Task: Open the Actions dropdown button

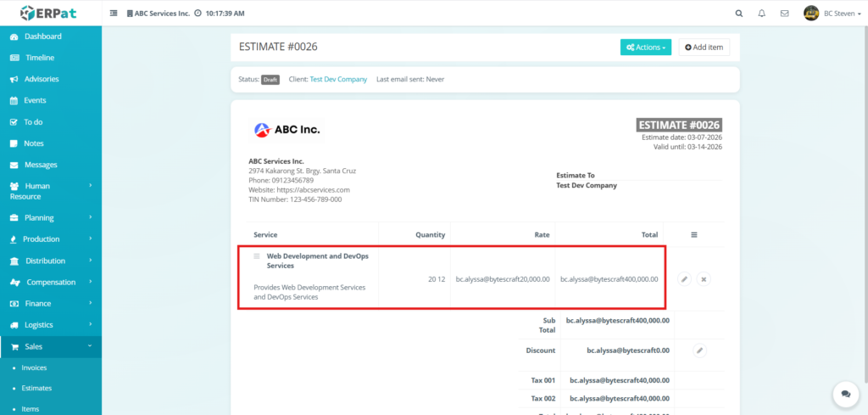Action: tap(646, 48)
